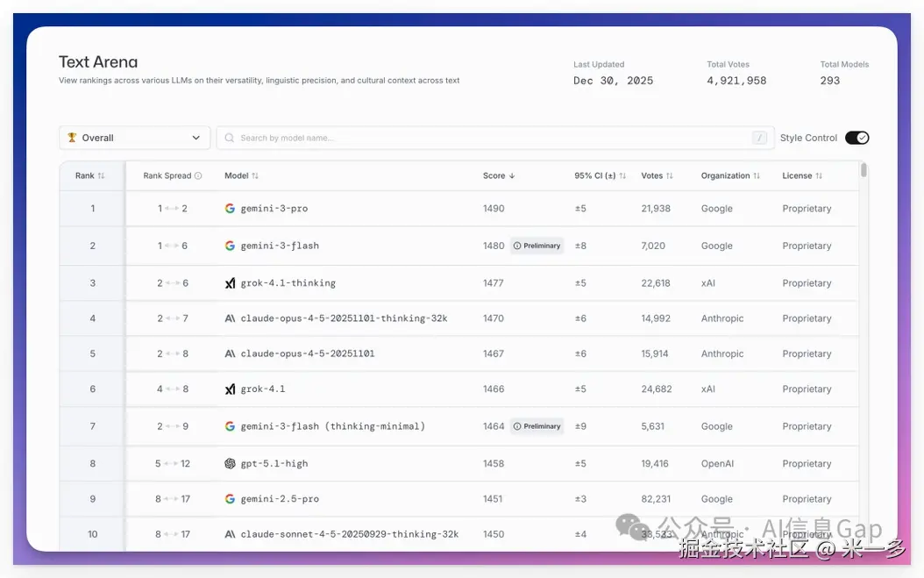Click score 1477 cell
924x578 pixels.
coord(494,283)
